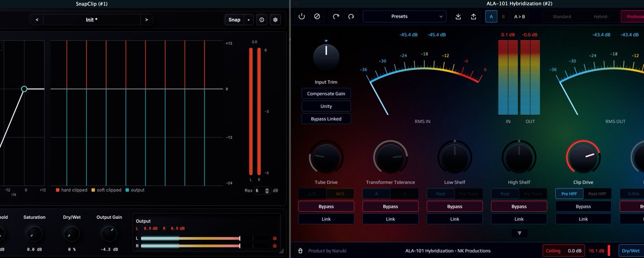
Task: Click Link under Clip Drive
Action: point(583,219)
